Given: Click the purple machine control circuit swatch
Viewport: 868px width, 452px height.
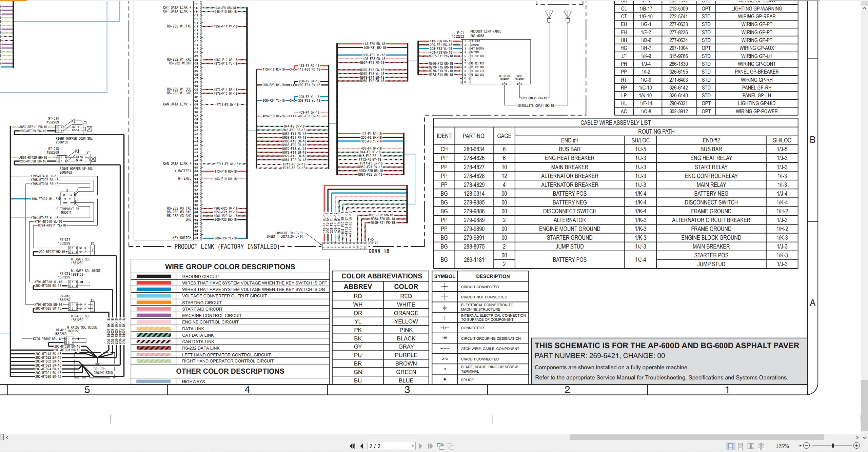Looking at the screenshot, I should [154, 315].
